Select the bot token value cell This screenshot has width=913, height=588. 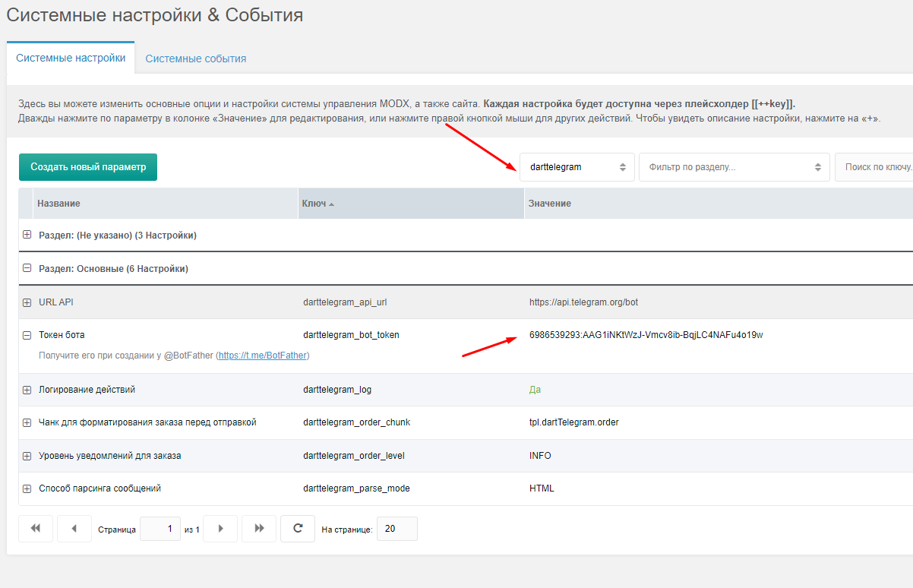[x=646, y=335]
